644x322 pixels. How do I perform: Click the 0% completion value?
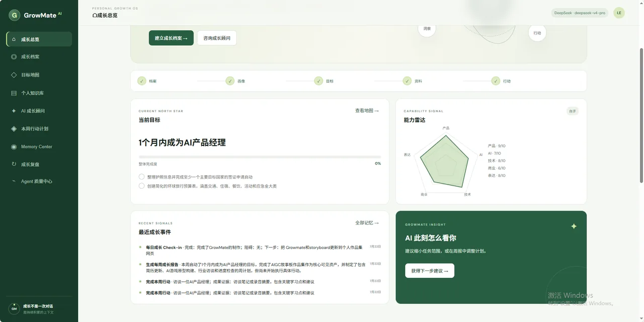tap(378, 164)
